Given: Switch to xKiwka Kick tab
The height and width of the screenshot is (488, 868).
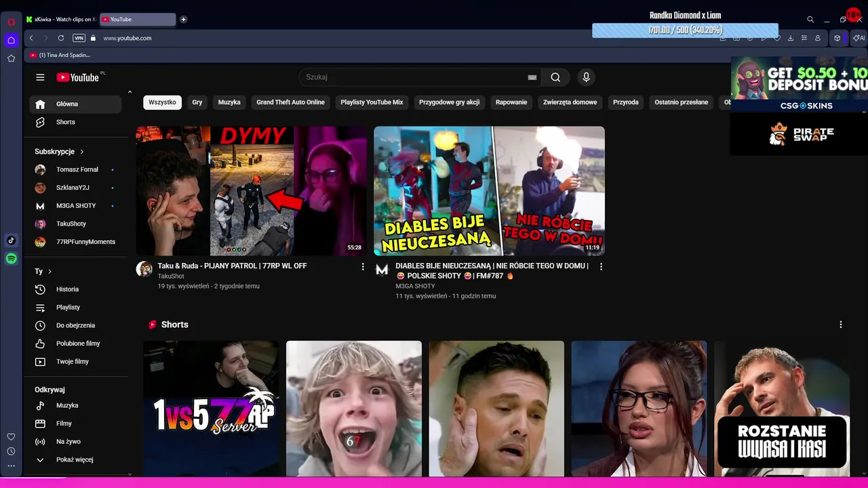Looking at the screenshot, I should 61,19.
